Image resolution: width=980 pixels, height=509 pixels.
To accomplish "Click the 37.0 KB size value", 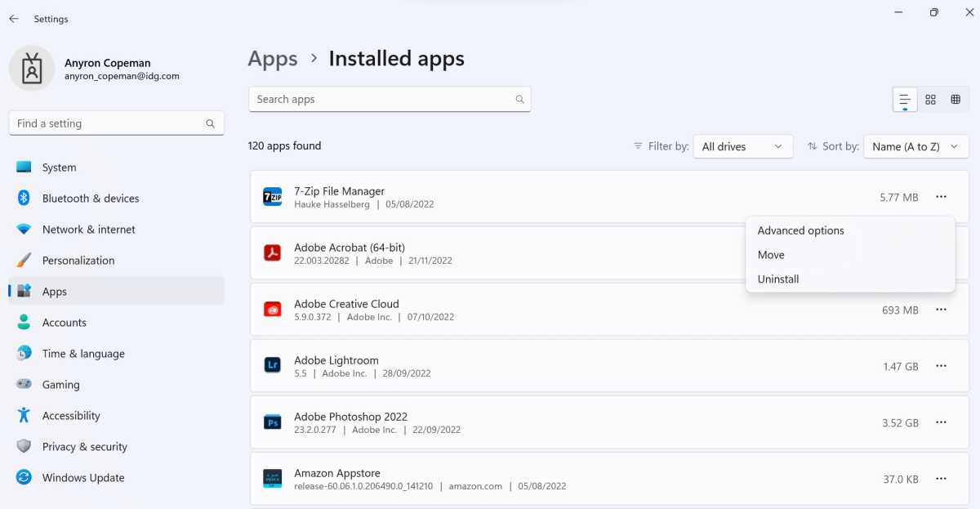I will [901, 480].
